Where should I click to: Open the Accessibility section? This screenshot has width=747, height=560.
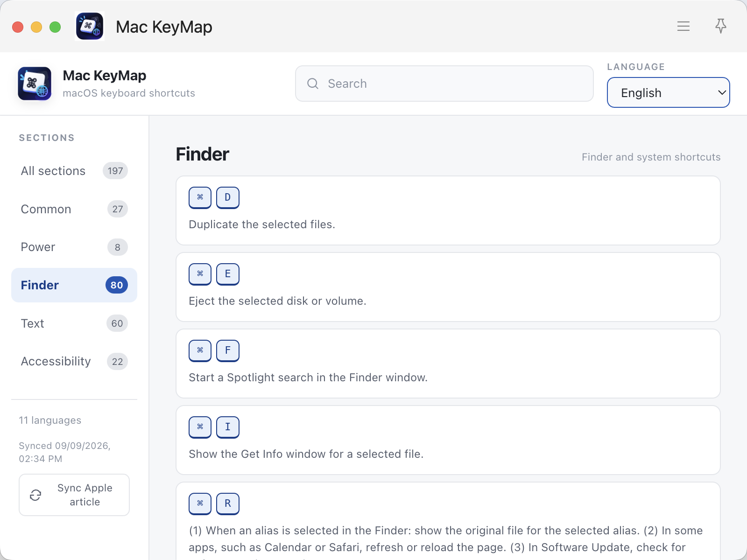point(74,361)
